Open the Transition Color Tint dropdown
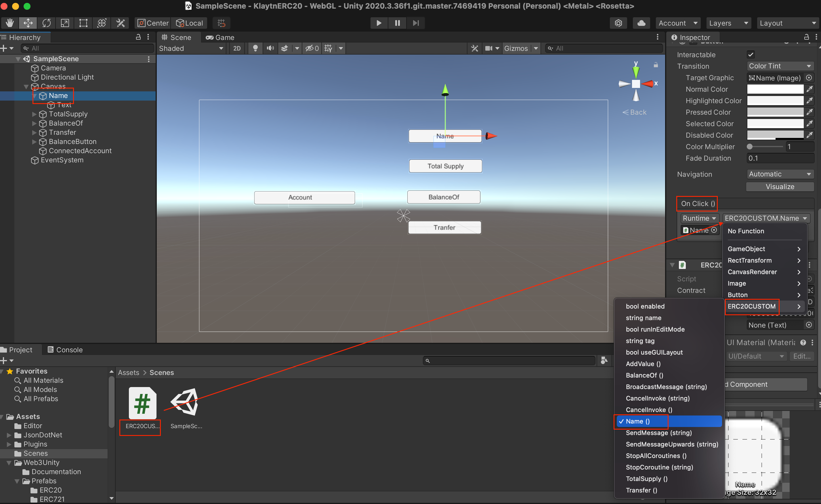The width and height of the screenshot is (821, 504). 780,66
